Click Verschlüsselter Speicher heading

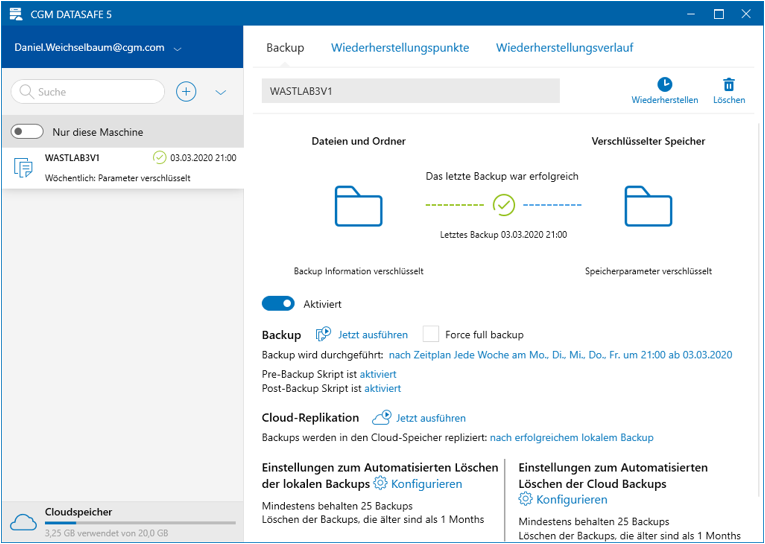(648, 141)
